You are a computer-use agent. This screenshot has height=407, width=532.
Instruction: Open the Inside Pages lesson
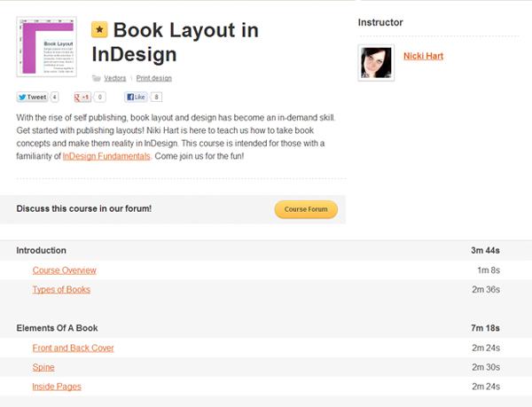57,387
